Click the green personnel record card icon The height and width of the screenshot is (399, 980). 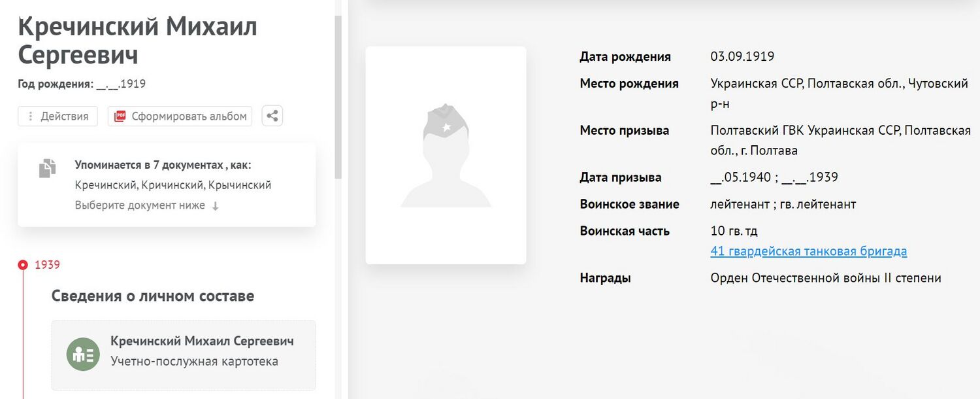pos(83,355)
